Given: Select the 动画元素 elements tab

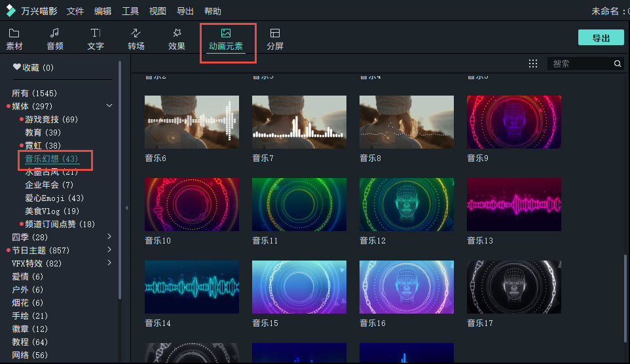Looking at the screenshot, I should 226,40.
